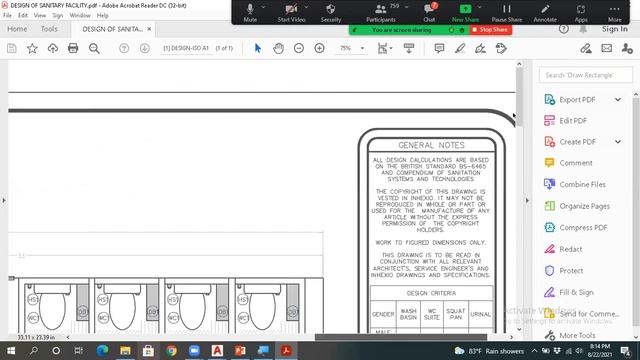Open the fit page options icon

384,49
